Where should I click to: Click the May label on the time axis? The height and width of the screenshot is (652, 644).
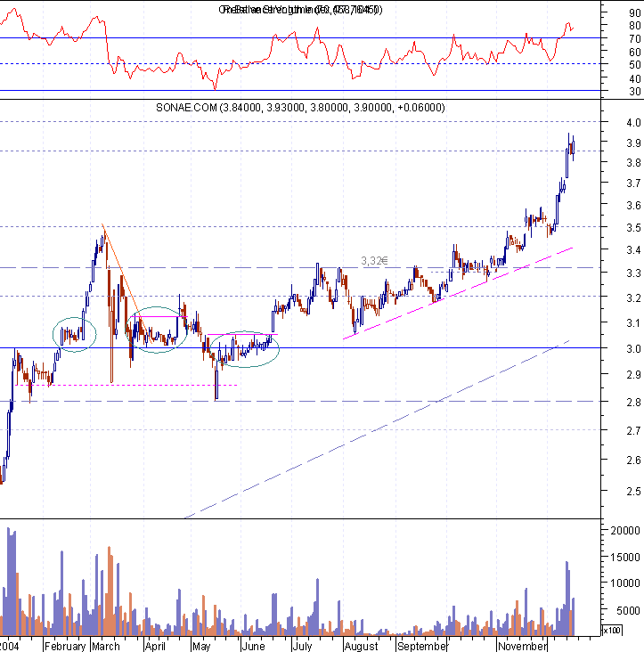pos(201,646)
